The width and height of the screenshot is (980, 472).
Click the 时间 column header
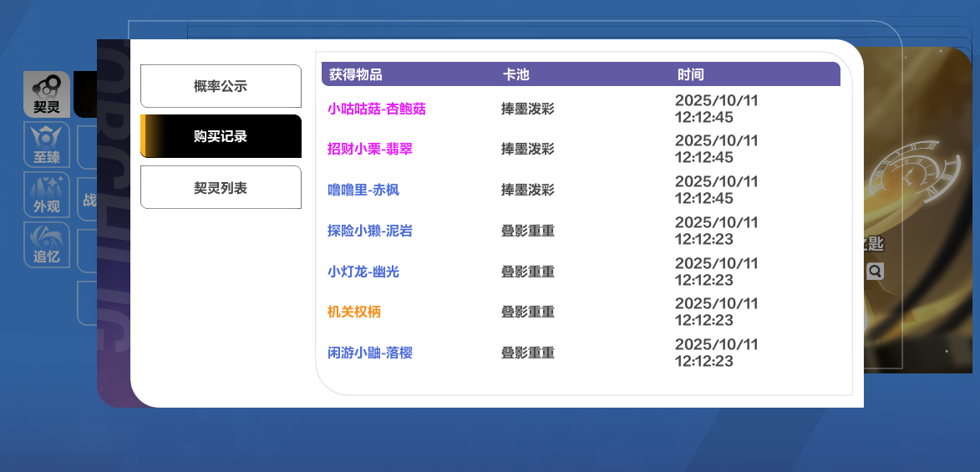691,74
